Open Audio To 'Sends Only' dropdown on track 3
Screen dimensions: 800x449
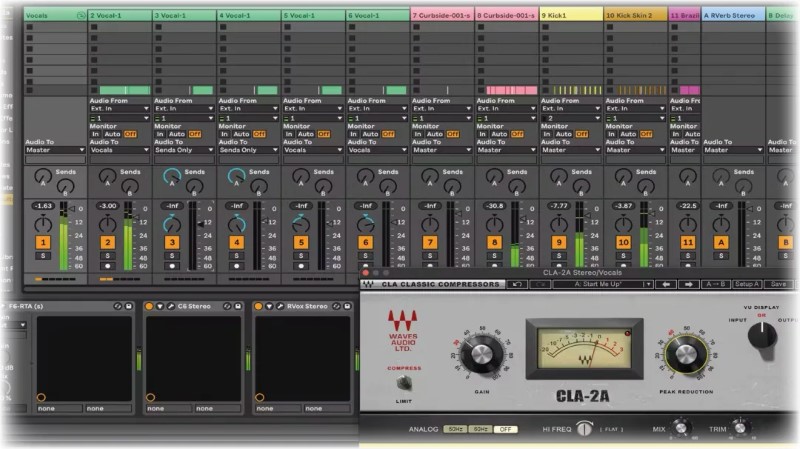pyautogui.click(x=184, y=150)
